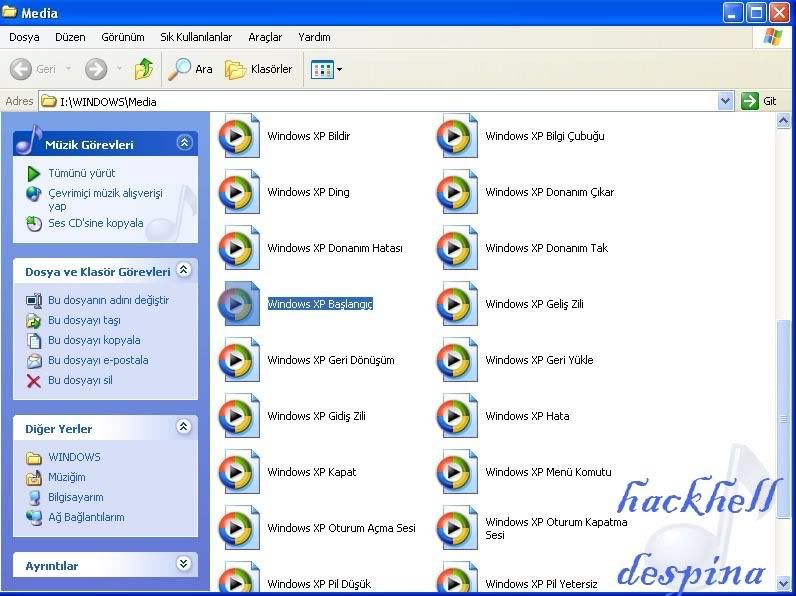Click the vertical scrollbar up arrow

(x=783, y=120)
